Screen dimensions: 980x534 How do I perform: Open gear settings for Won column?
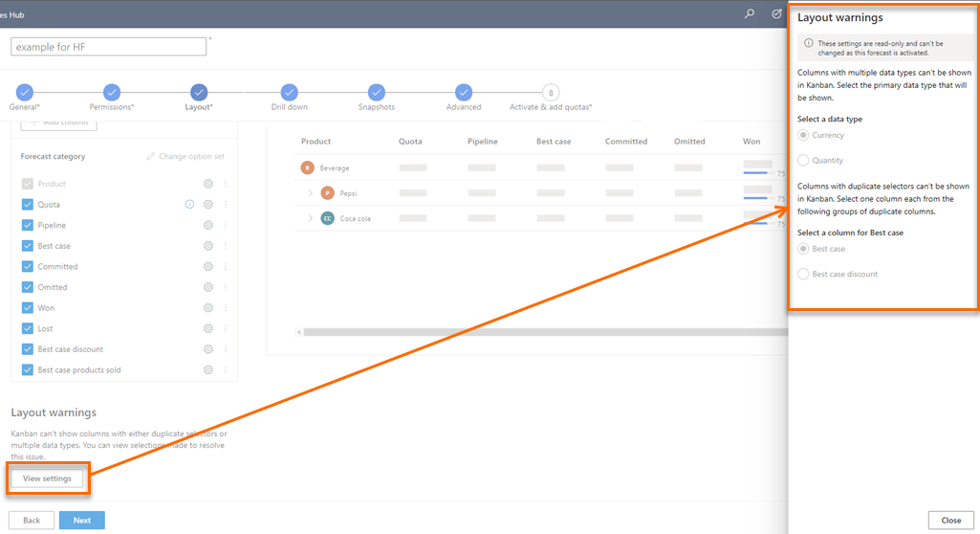point(208,307)
